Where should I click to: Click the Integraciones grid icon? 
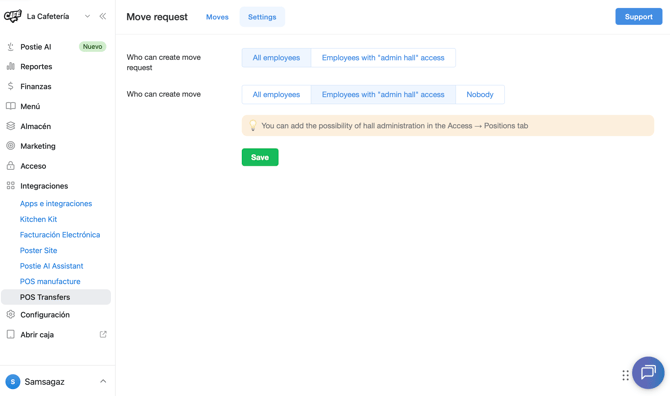click(x=11, y=185)
